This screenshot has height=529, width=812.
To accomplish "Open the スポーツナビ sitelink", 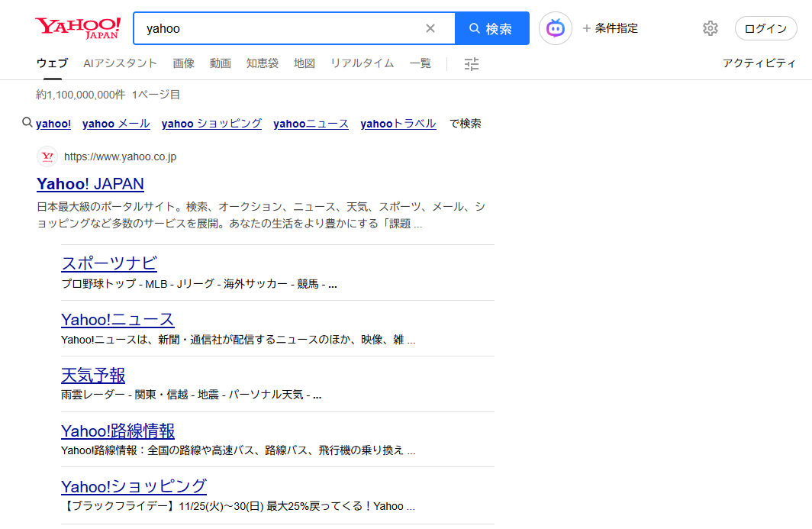I will click(109, 263).
